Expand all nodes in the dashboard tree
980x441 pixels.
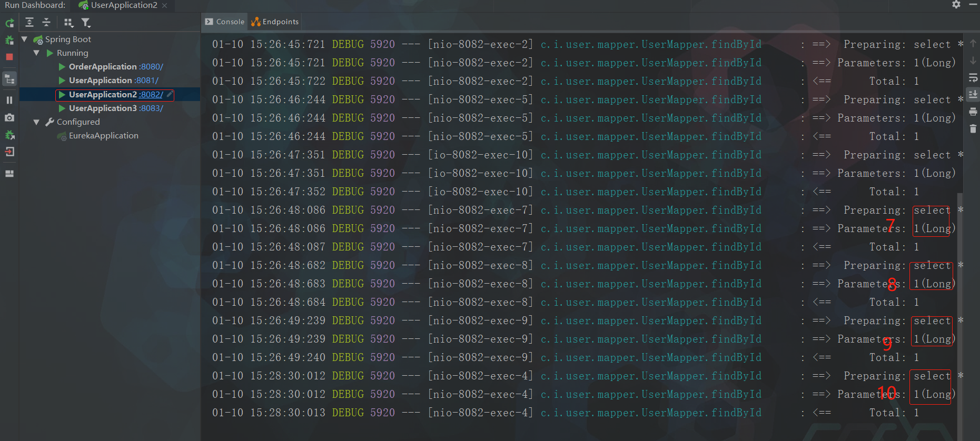(x=29, y=22)
